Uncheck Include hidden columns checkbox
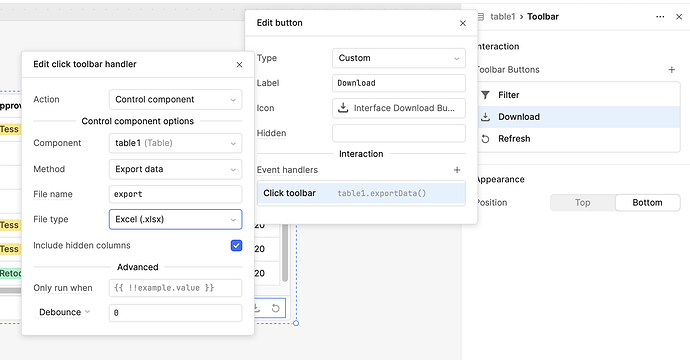 [236, 246]
